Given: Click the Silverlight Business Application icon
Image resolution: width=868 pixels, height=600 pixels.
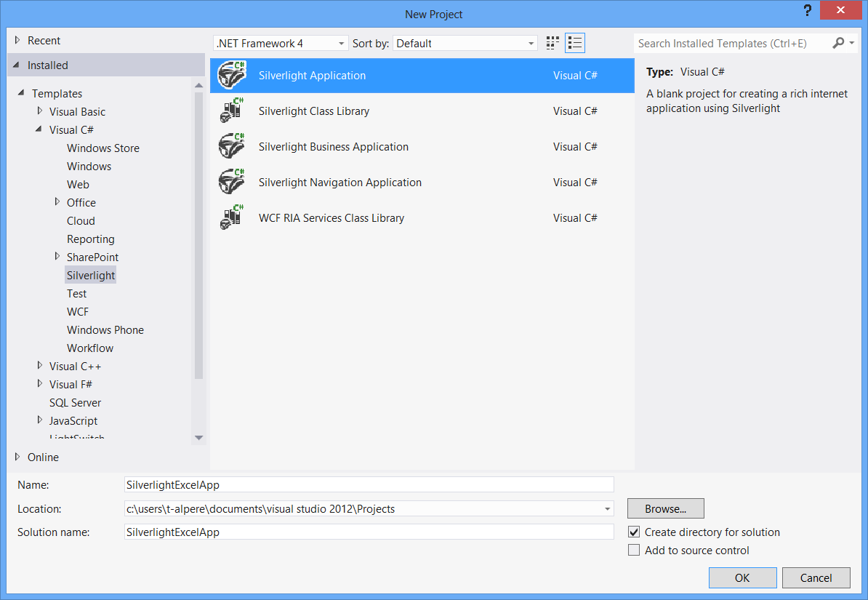Looking at the screenshot, I should (x=232, y=147).
